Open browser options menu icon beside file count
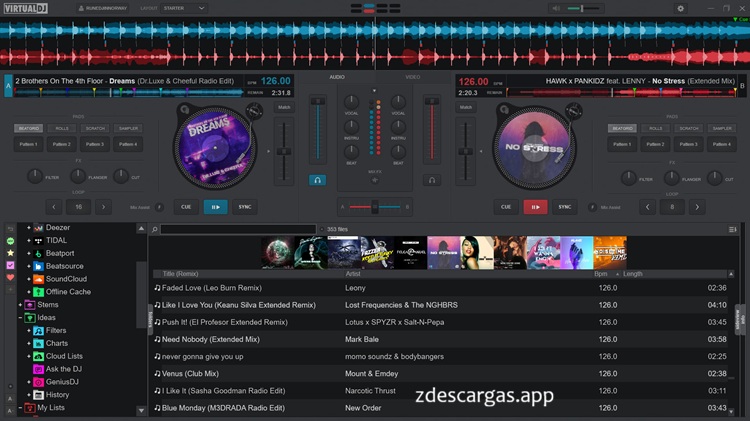This screenshot has width=750, height=421. [732, 229]
